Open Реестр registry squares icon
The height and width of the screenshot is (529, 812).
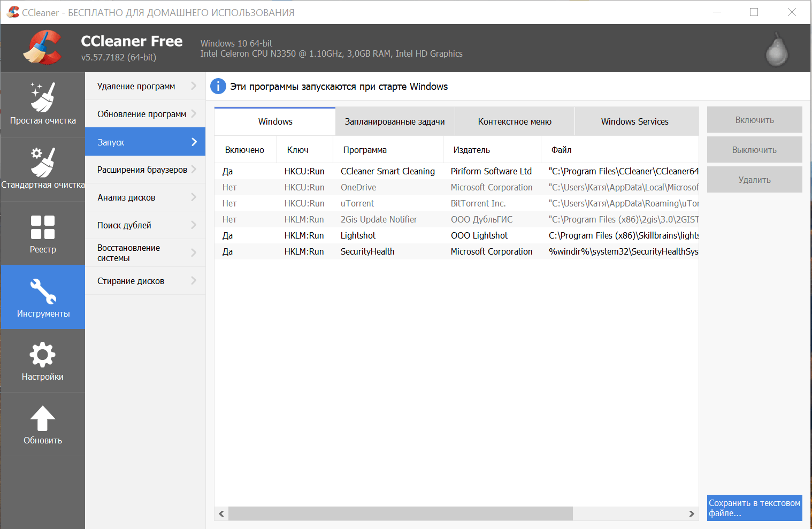coord(43,227)
